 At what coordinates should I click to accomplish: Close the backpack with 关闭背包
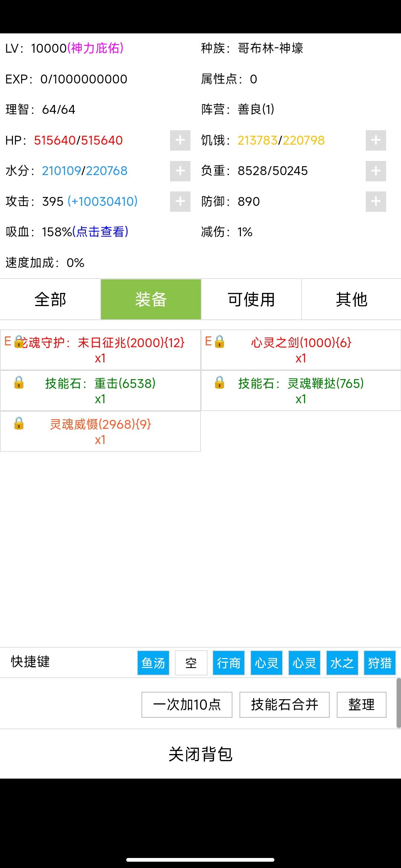(200, 754)
